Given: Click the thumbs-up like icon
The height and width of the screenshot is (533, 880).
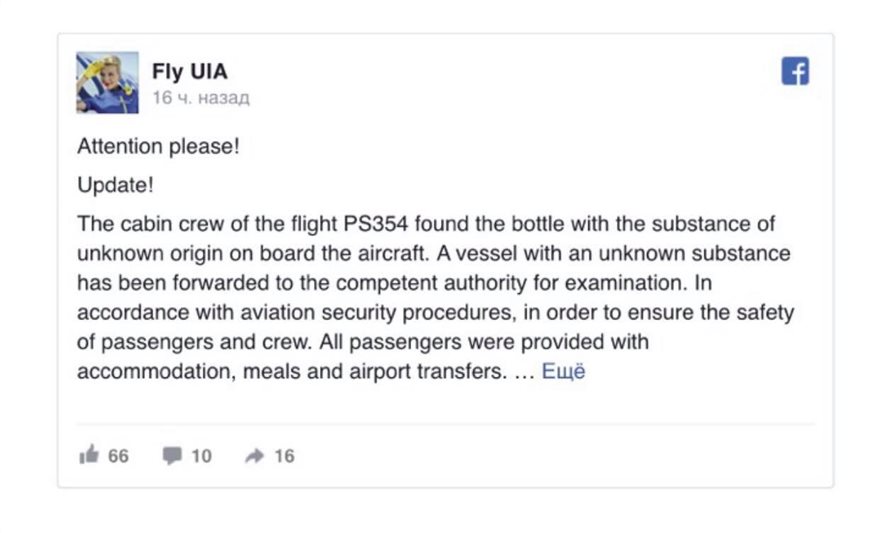Looking at the screenshot, I should coord(89,455).
